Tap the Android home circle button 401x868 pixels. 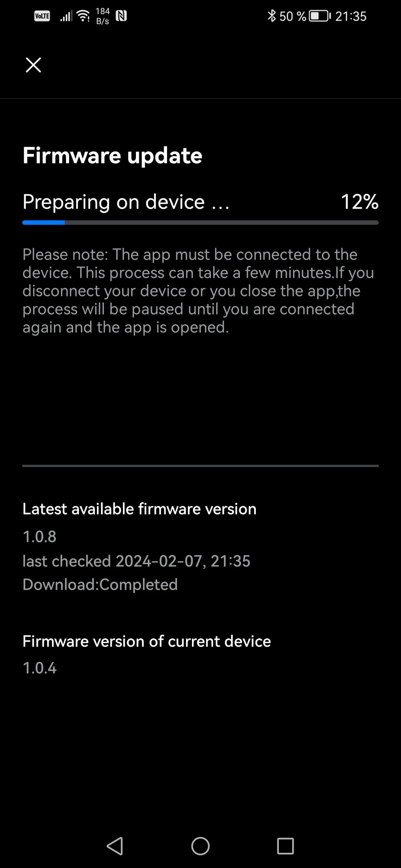[200, 846]
